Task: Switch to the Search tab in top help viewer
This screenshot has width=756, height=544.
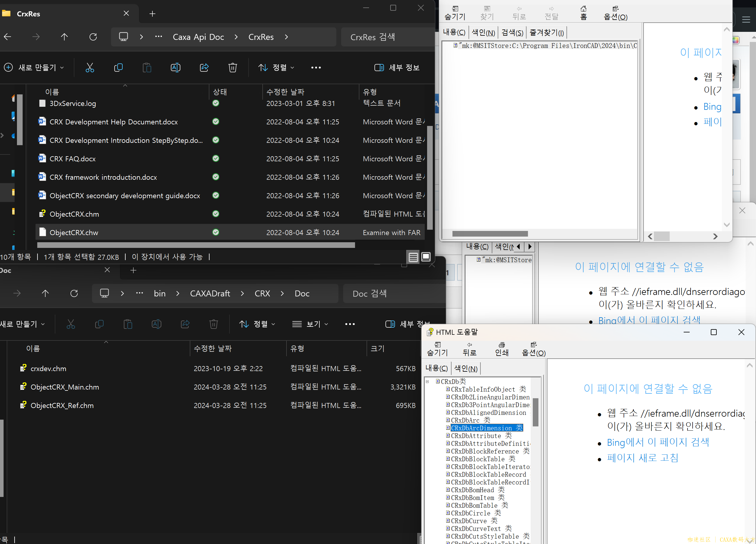Action: pos(512,32)
